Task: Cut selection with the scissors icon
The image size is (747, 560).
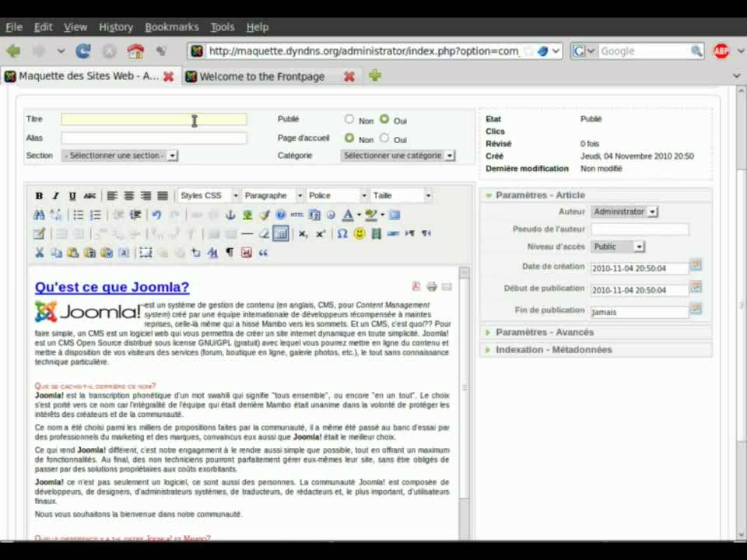Action: (x=39, y=253)
